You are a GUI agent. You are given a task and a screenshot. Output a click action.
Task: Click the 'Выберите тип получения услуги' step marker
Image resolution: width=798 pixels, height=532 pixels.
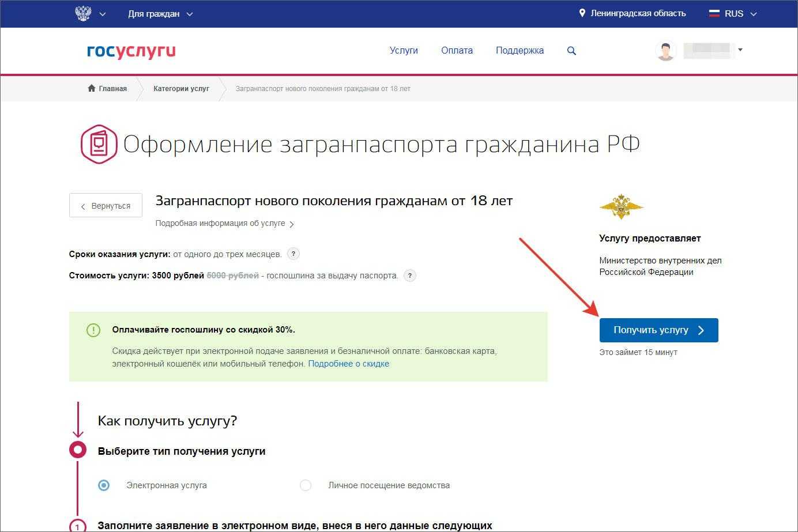[78, 450]
